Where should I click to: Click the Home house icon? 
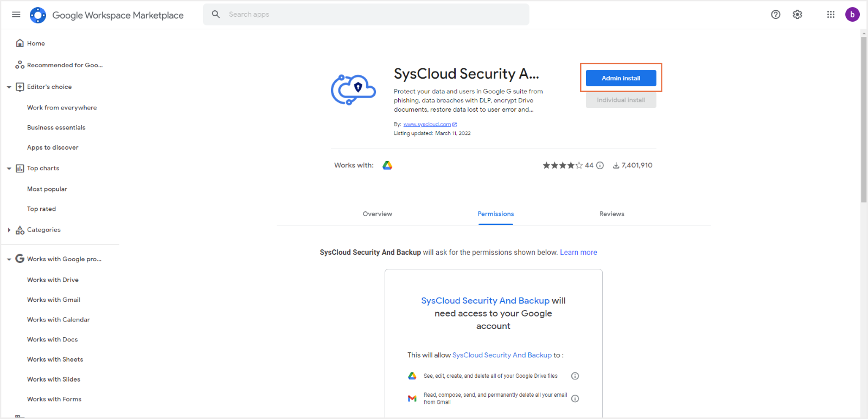(20, 43)
